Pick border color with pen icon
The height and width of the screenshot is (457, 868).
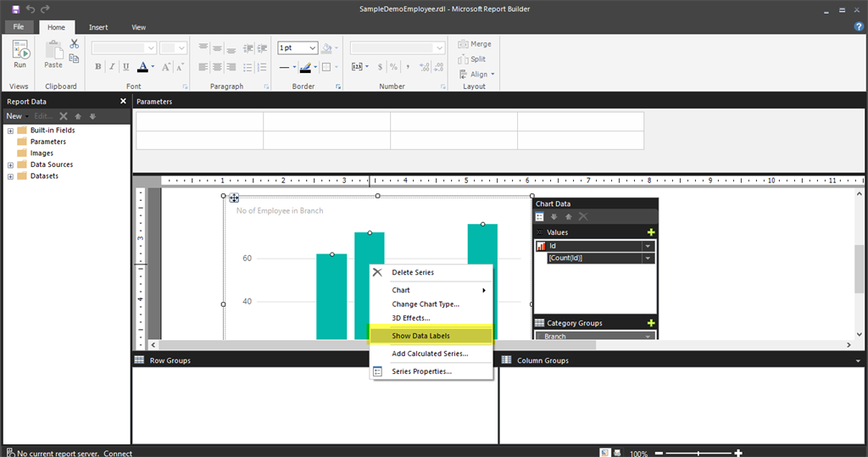(x=305, y=67)
